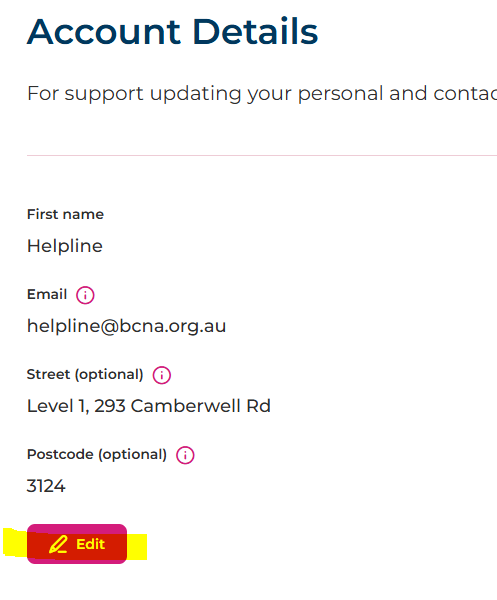Viewport: 497px width, 600px height.
Task: Click the Street (optional) label text
Action: click(x=85, y=374)
